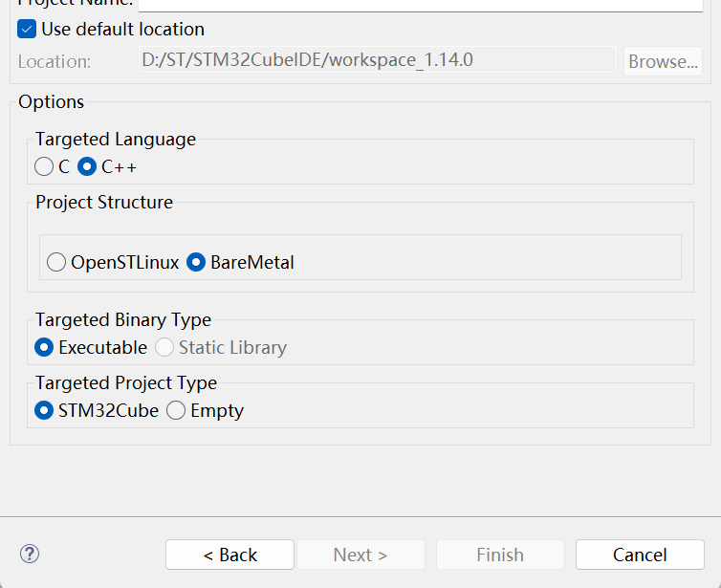Cancel the new project wizard
The height and width of the screenshot is (588, 721).
click(x=640, y=555)
